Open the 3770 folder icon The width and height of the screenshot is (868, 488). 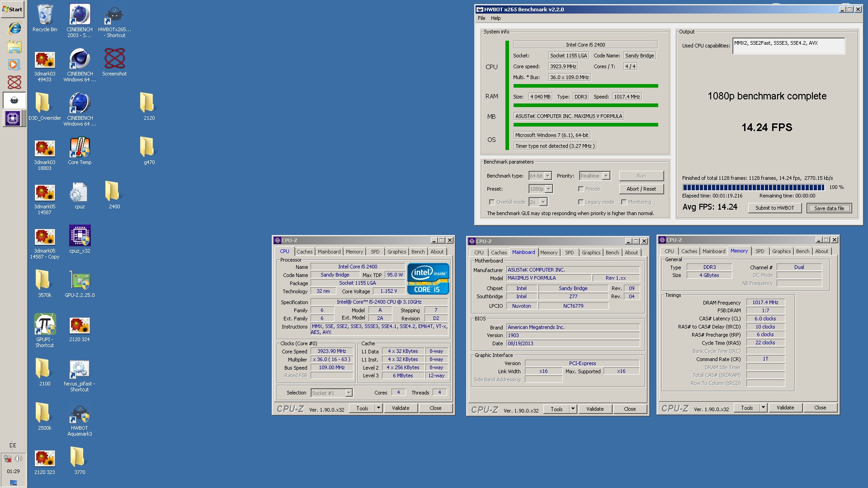pyautogui.click(x=80, y=461)
